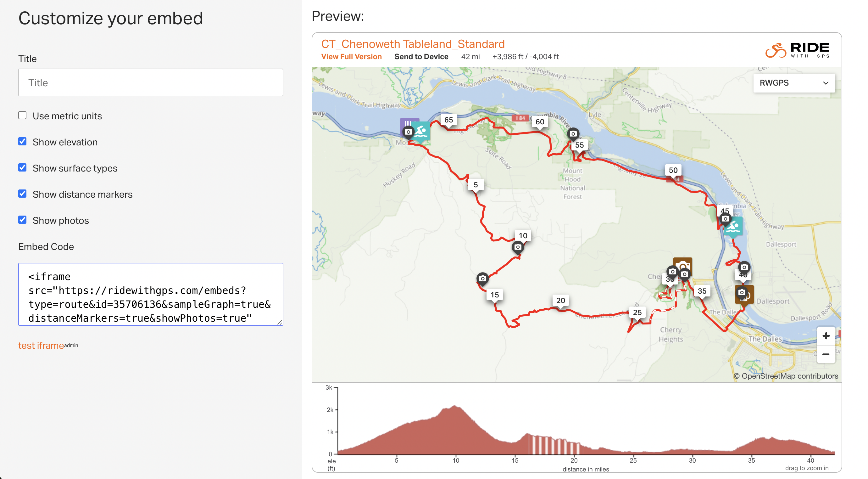Enable the Use metric units checkbox

22,115
